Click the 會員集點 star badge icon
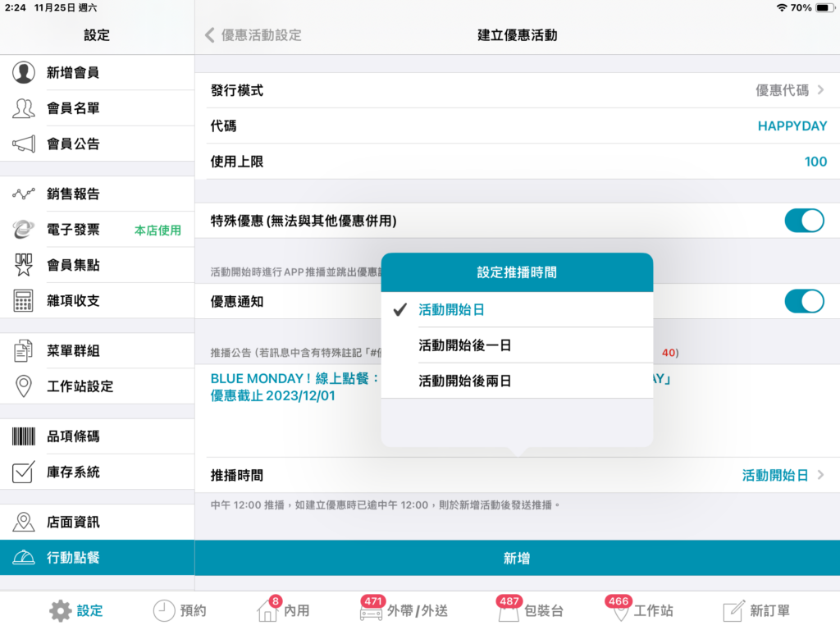This screenshot has height=630, width=840. [x=24, y=265]
